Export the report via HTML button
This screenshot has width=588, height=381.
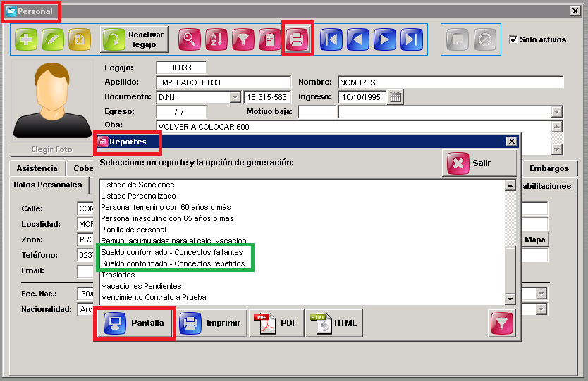[333, 323]
